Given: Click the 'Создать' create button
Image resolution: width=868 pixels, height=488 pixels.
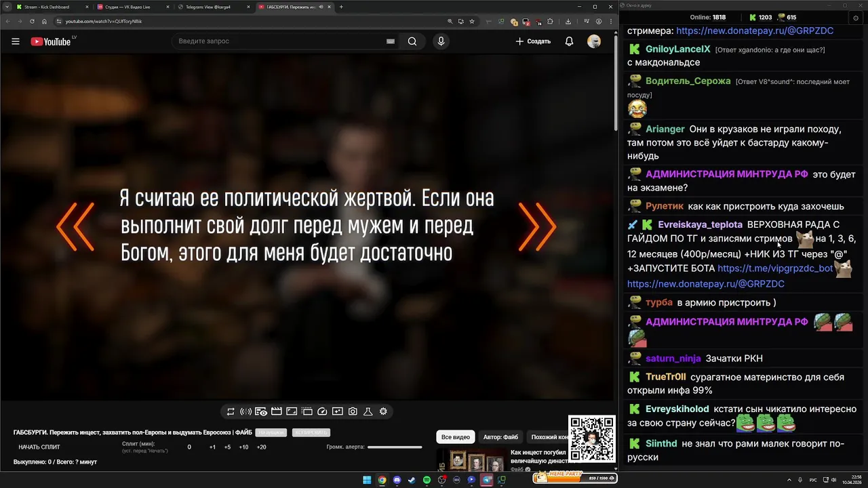Looking at the screenshot, I should click(x=533, y=41).
